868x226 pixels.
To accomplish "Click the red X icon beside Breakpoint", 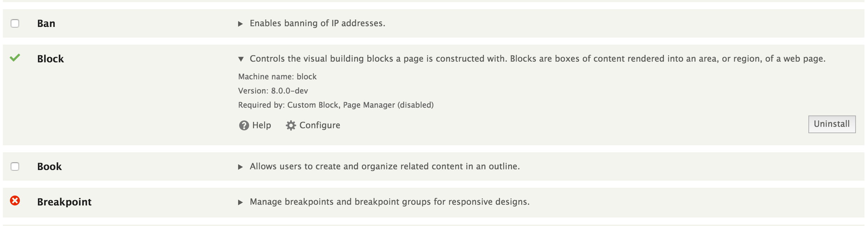I will (x=15, y=201).
